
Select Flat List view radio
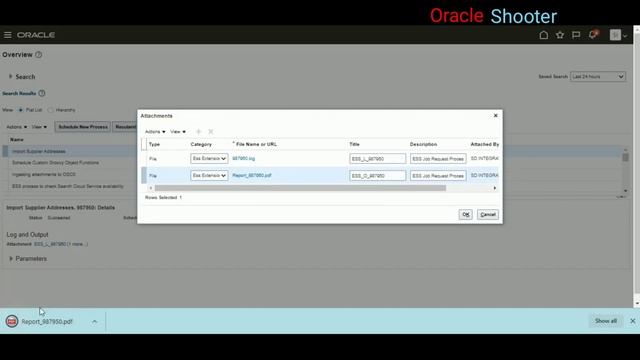click(20, 110)
